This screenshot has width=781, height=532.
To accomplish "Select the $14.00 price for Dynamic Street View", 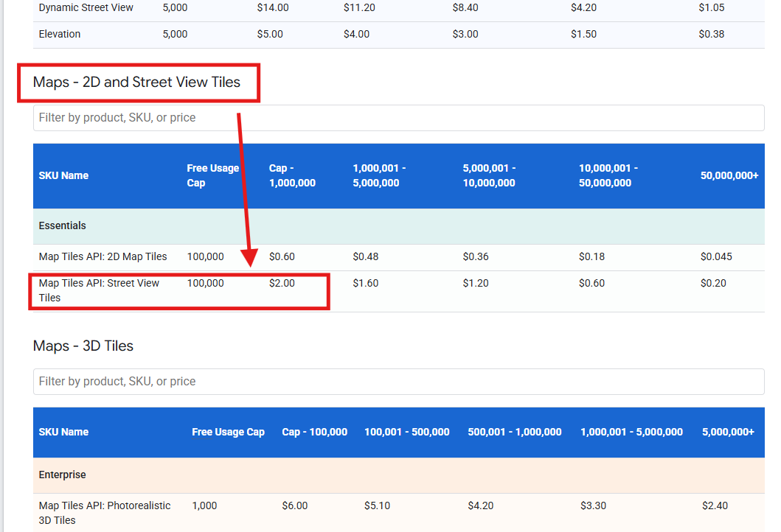I will pos(273,8).
